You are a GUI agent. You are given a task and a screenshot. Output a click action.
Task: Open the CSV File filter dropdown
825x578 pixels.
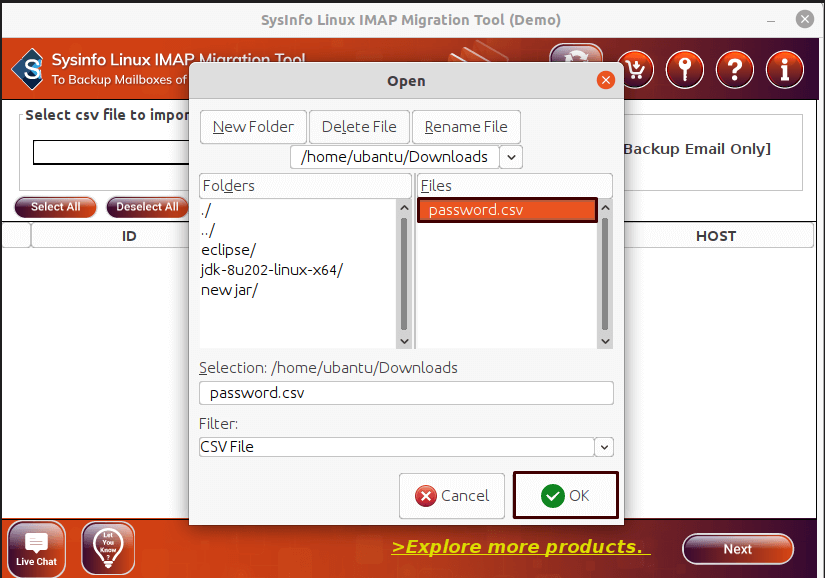406,447
